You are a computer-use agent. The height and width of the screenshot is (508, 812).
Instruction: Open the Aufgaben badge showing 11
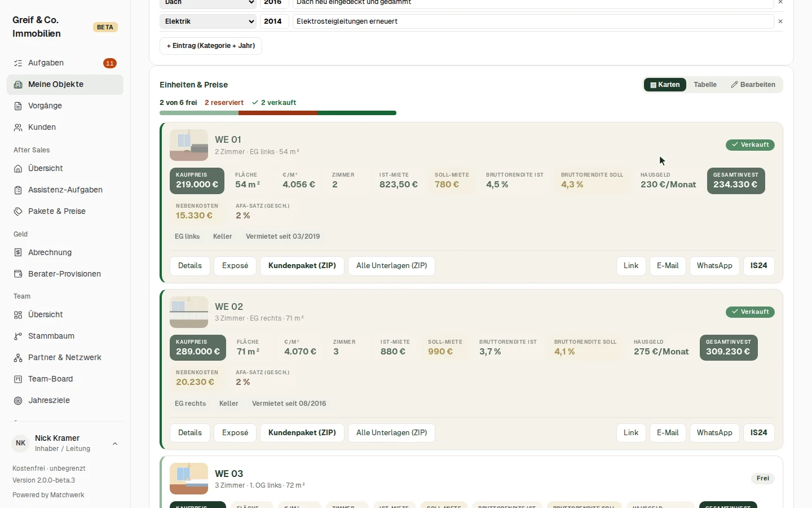[110, 63]
